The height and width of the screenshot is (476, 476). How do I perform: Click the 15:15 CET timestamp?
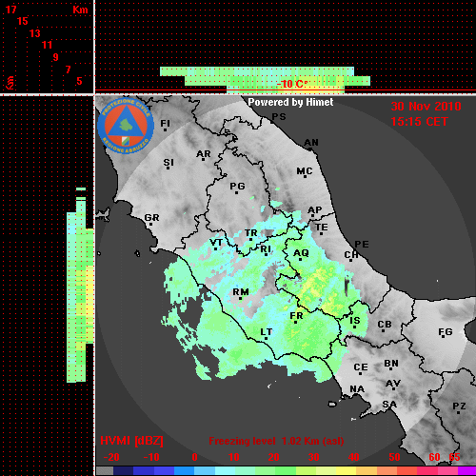(419, 122)
